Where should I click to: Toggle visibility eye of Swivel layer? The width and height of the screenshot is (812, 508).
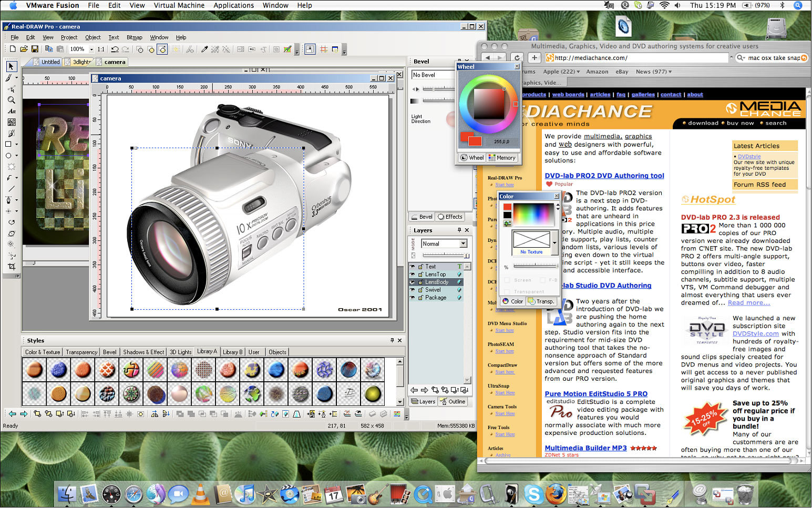coord(413,290)
